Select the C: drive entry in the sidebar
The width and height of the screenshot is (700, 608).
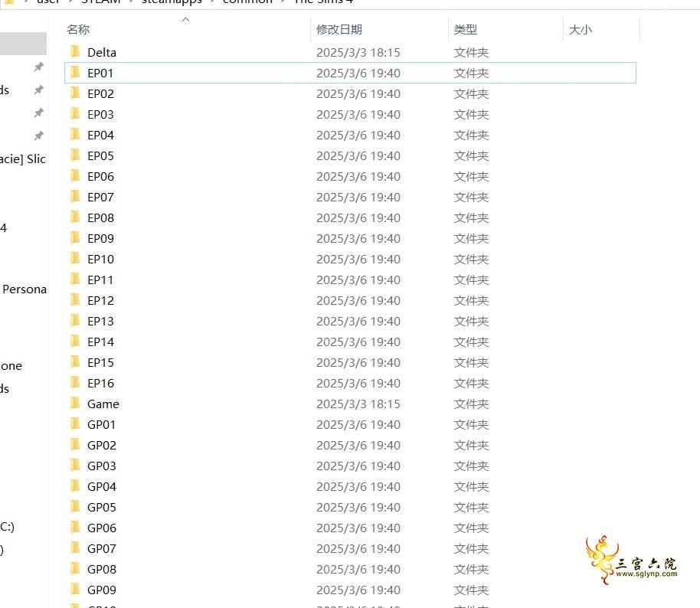[x=7, y=527]
